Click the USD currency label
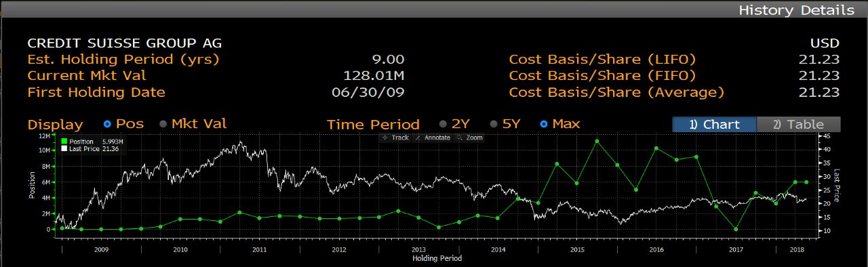Screen dimensions: 868x267 tap(825, 43)
